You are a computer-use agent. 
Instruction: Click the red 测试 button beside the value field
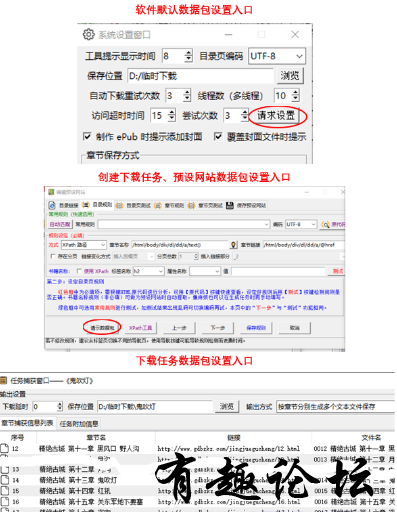click(338, 271)
